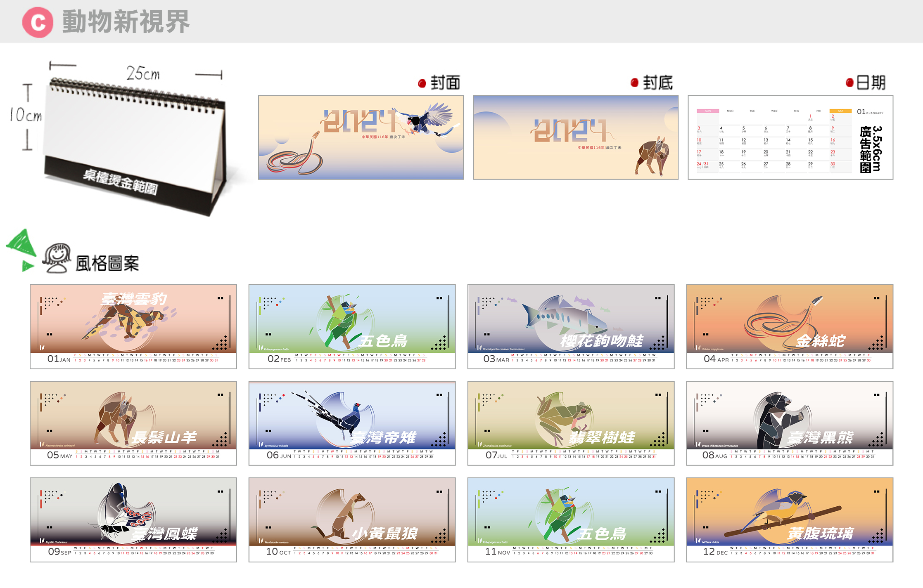Screen dimensions: 923x588
Task: Open the 03 MAR 櫻花鉤吻鮭 calendar page
Action: click(x=571, y=326)
